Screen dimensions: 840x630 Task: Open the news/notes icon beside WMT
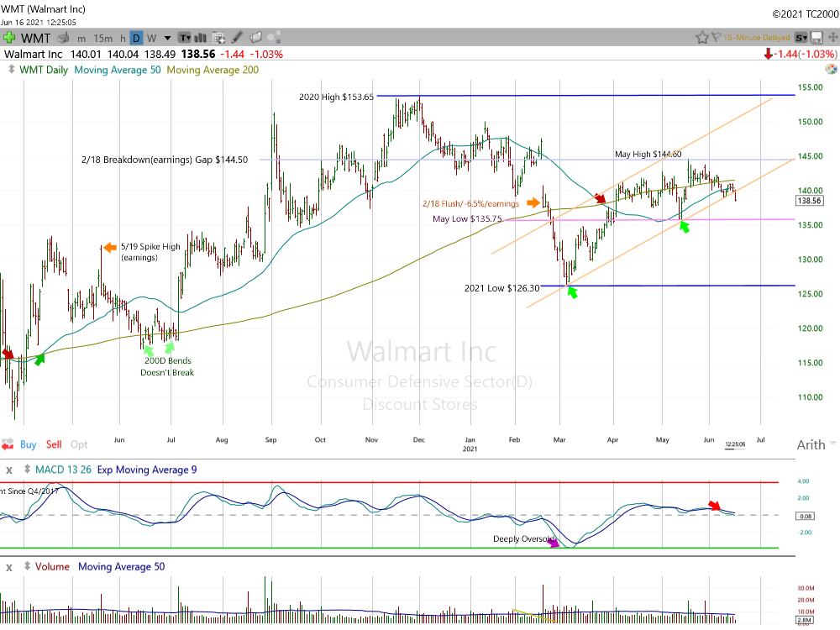(x=63, y=38)
